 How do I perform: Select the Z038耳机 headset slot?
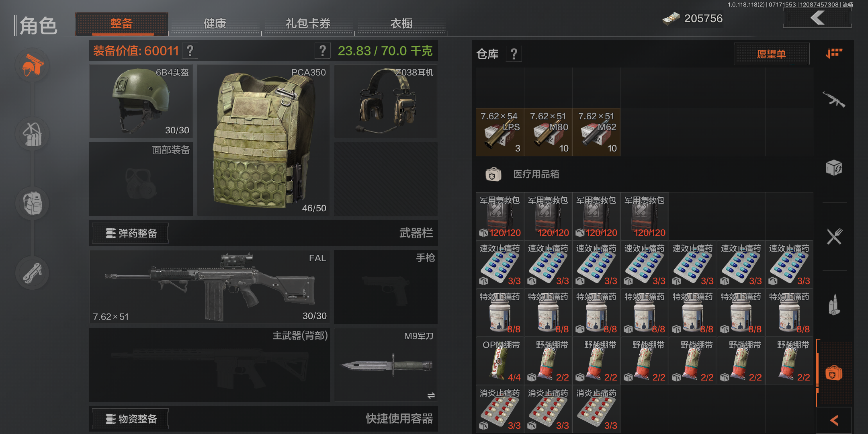point(386,101)
